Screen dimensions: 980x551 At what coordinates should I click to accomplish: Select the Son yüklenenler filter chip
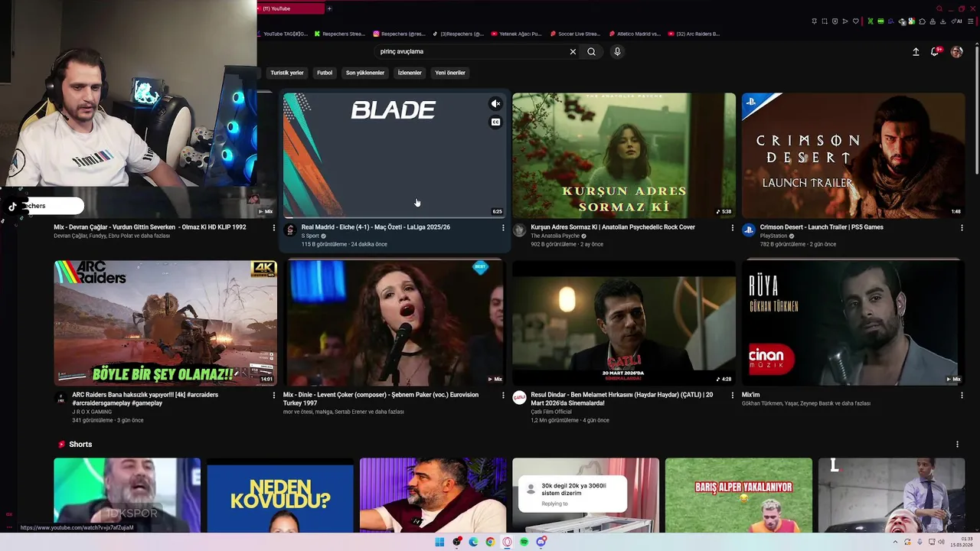pyautogui.click(x=365, y=73)
